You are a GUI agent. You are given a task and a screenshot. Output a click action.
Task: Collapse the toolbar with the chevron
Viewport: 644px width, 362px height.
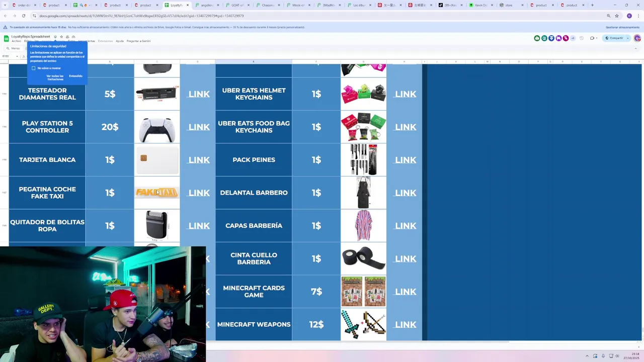[635, 49]
